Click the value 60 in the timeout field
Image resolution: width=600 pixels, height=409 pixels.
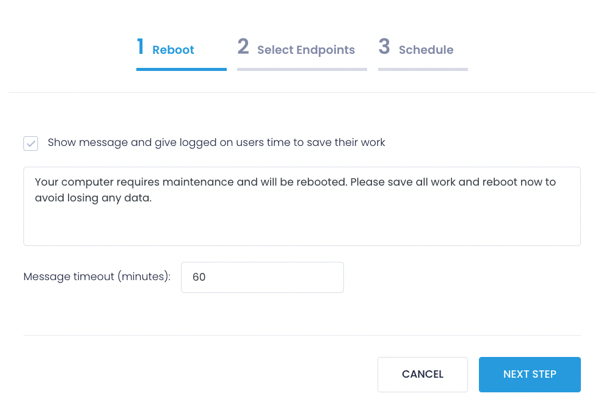click(199, 277)
